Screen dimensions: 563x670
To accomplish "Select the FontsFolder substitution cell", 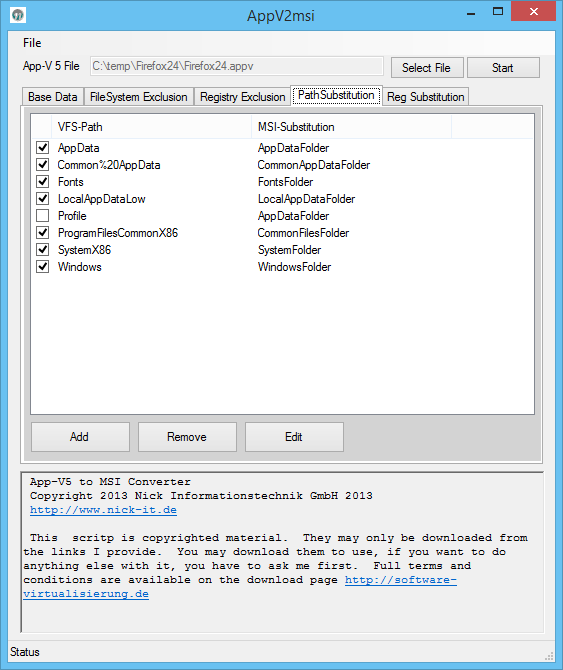I will point(285,182).
